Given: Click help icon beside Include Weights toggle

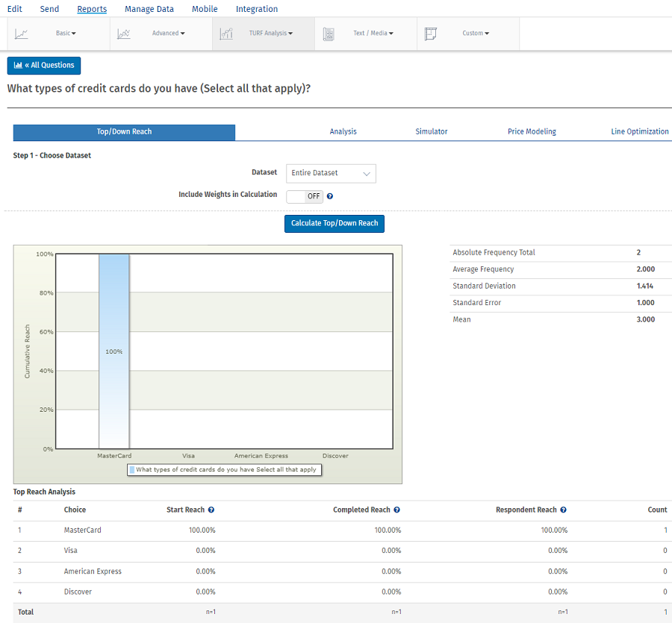Looking at the screenshot, I should [x=329, y=197].
